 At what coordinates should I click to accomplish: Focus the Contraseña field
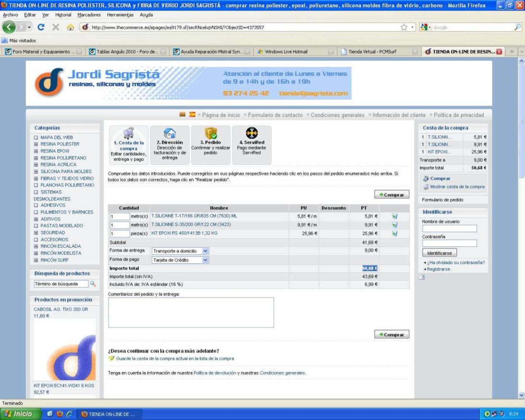(x=449, y=243)
